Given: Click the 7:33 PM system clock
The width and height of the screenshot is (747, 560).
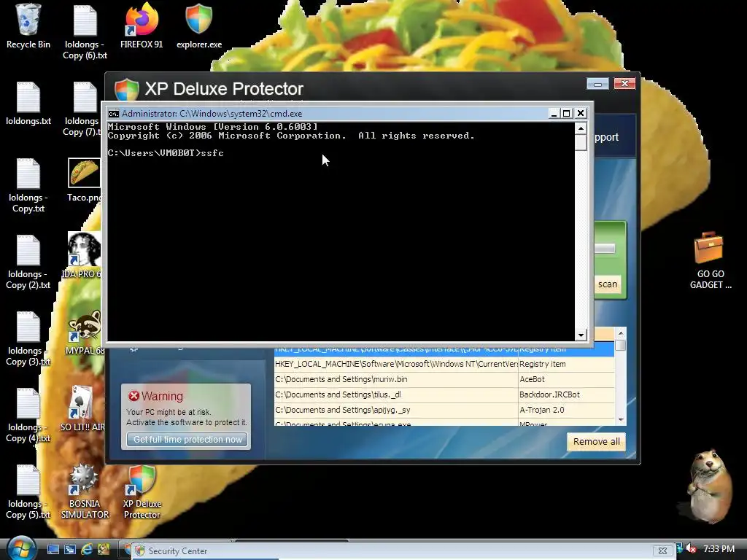Looking at the screenshot, I should coord(719,549).
